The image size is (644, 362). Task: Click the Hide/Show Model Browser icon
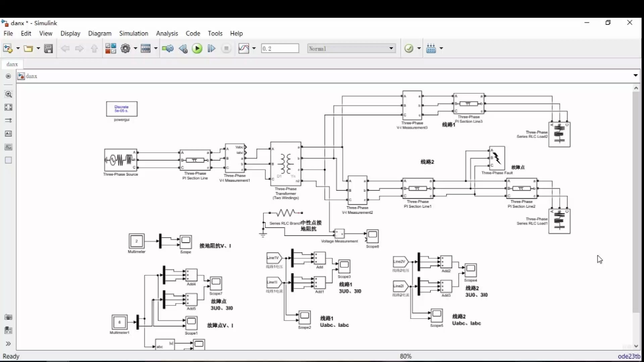point(8,76)
